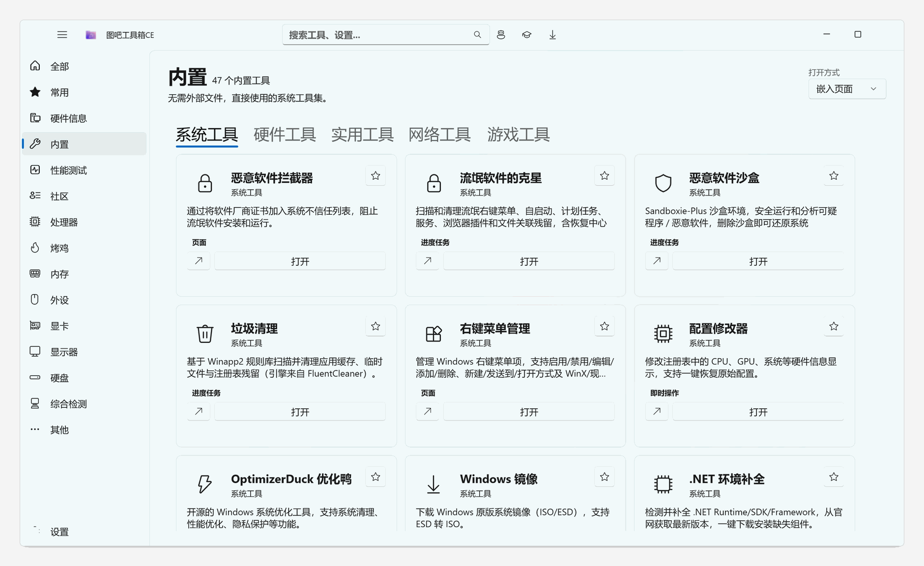Pop out 恶意软件拦截器 via arrow icon
This screenshot has height=566, width=924.
(x=199, y=261)
